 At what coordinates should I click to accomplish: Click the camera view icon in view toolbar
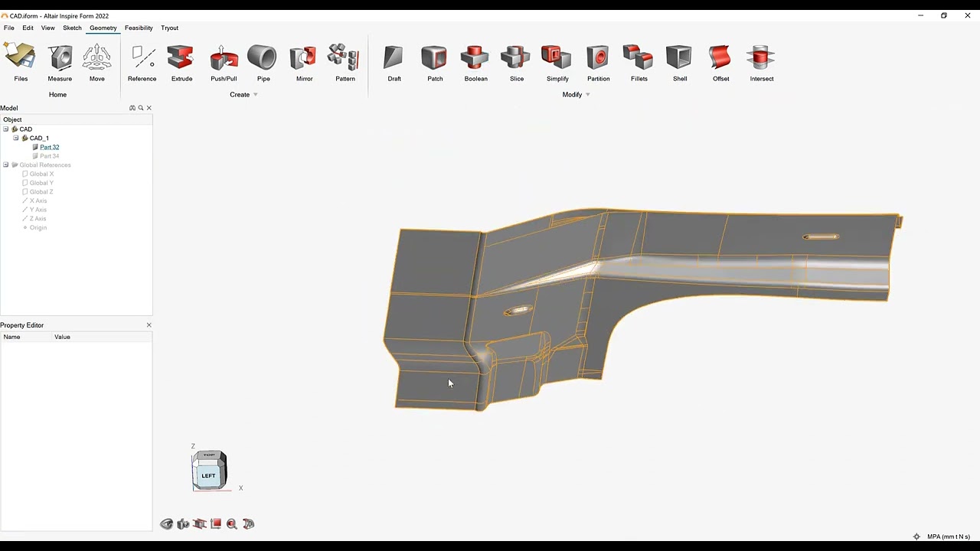183,524
